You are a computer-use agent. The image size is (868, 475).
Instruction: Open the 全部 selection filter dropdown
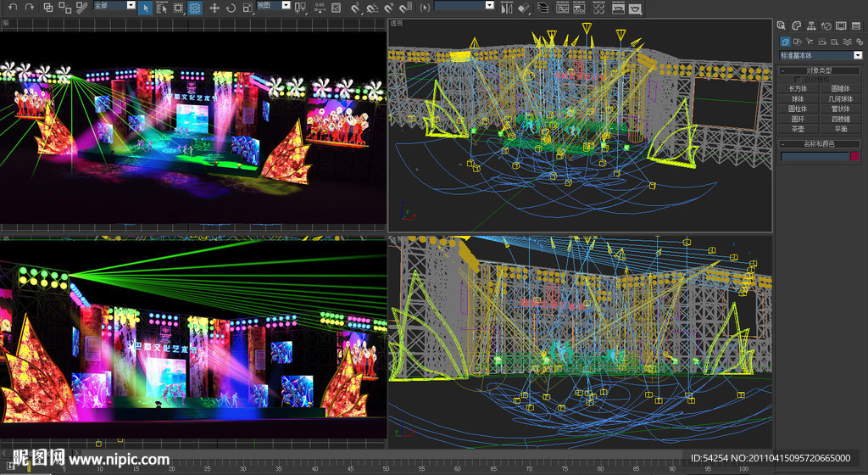coord(114,5)
